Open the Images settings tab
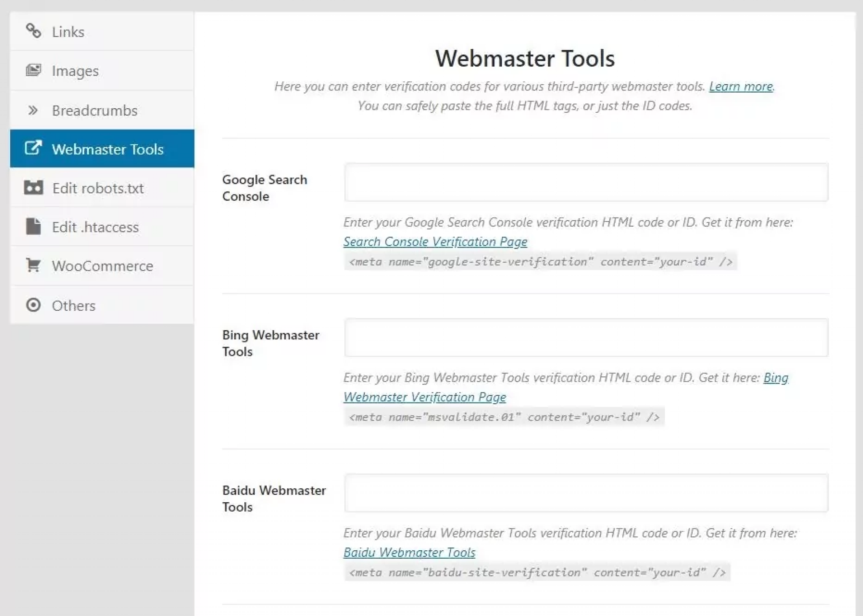 pos(102,71)
